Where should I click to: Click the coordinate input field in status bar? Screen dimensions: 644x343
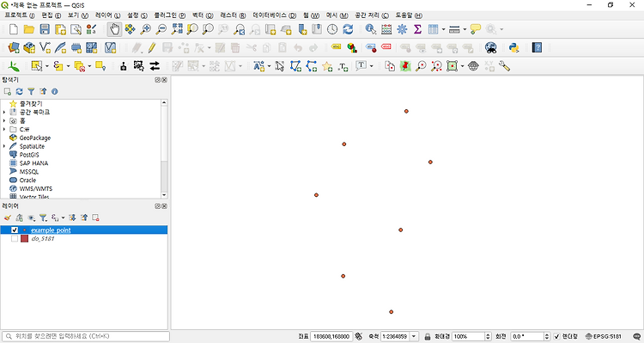(331, 336)
